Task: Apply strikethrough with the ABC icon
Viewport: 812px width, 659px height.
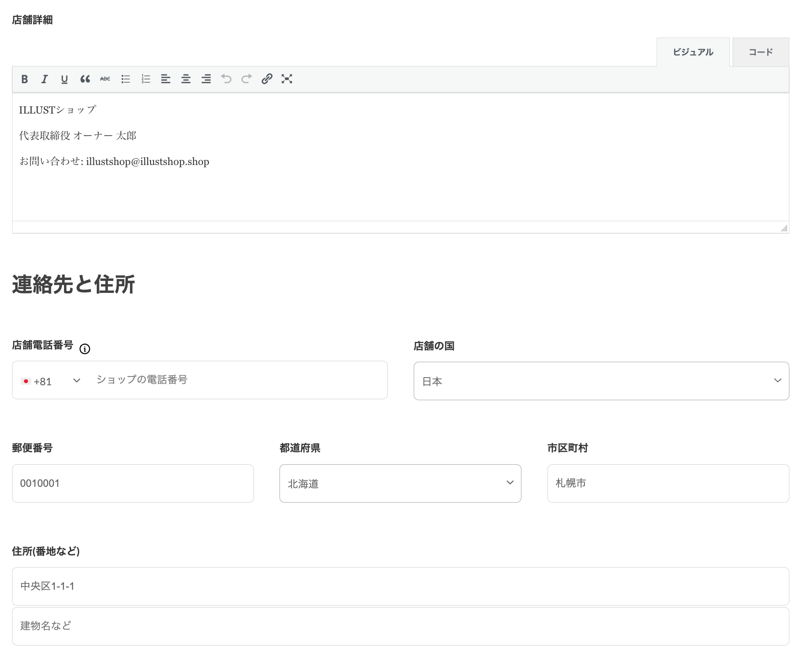Action: tap(105, 79)
